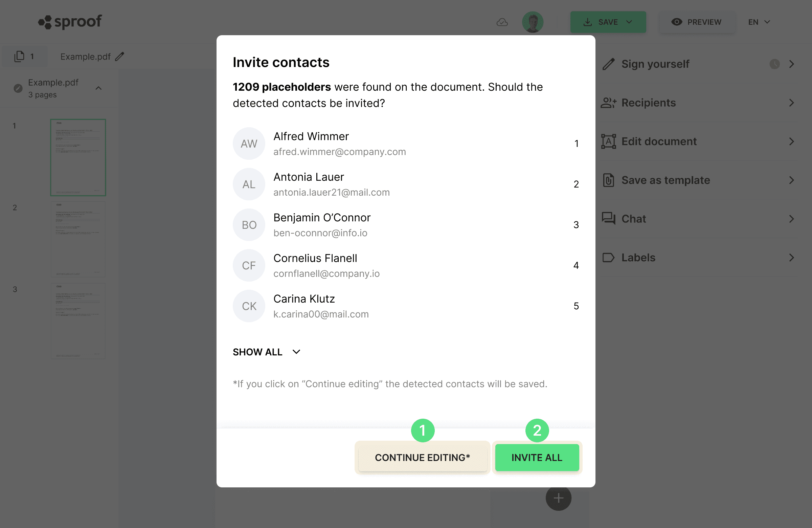Select the AW avatar for Alfred Wimmer
Viewport: 812px width, 528px height.
coord(249,144)
